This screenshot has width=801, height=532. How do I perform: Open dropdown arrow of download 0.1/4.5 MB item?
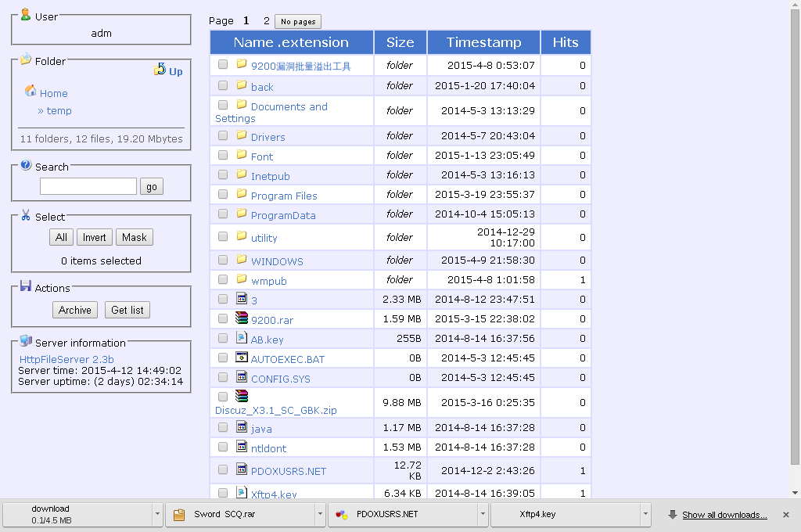[x=157, y=515]
